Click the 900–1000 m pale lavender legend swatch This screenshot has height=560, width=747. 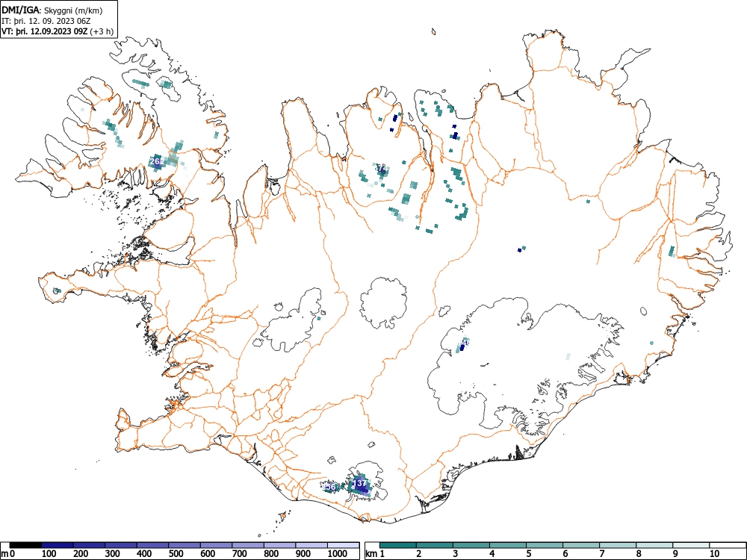tap(311, 545)
